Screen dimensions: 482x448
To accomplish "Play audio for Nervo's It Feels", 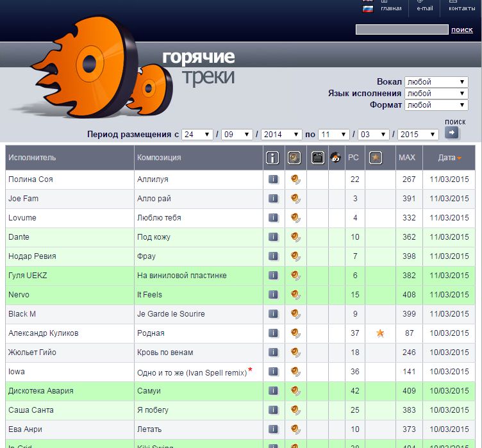I will pyautogui.click(x=295, y=295).
